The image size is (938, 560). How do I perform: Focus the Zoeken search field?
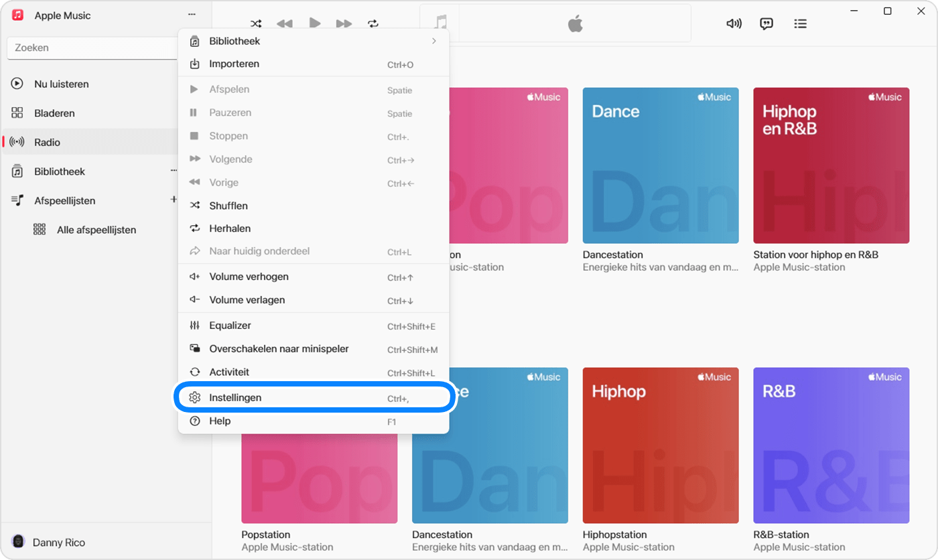(x=92, y=48)
